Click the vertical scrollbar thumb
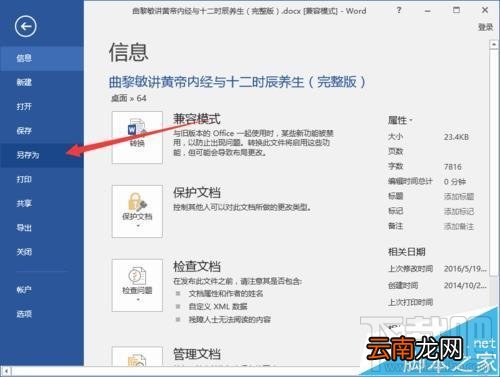500x377 pixels. click(493, 163)
